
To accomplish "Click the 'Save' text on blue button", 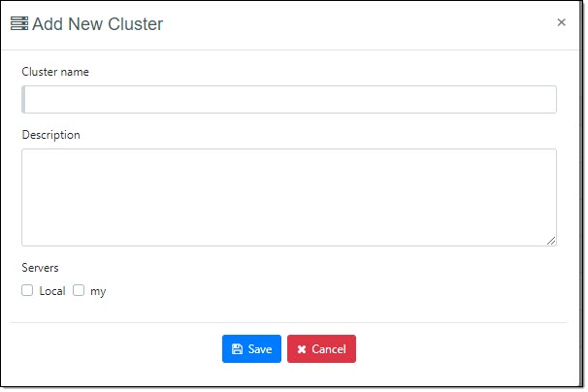I will click(x=260, y=349).
